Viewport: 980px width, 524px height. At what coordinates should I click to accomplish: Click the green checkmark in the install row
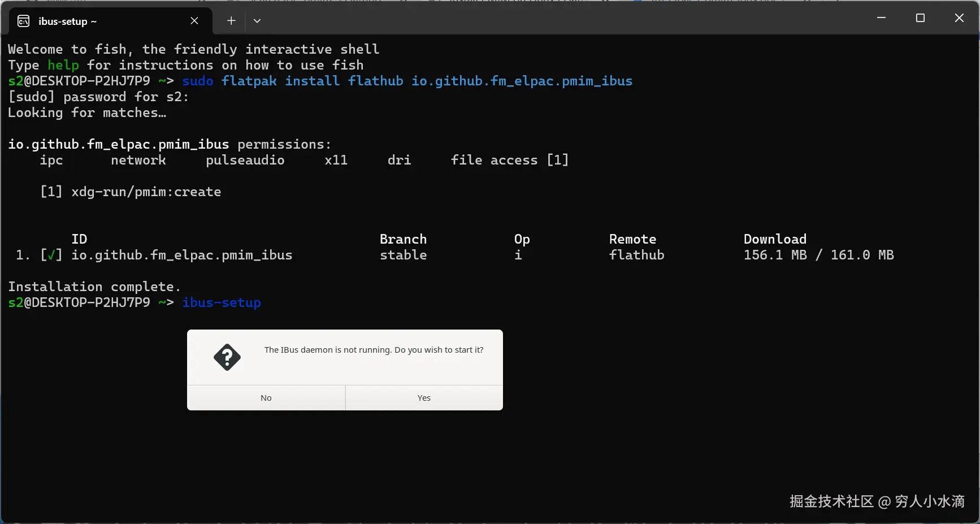[x=51, y=255]
